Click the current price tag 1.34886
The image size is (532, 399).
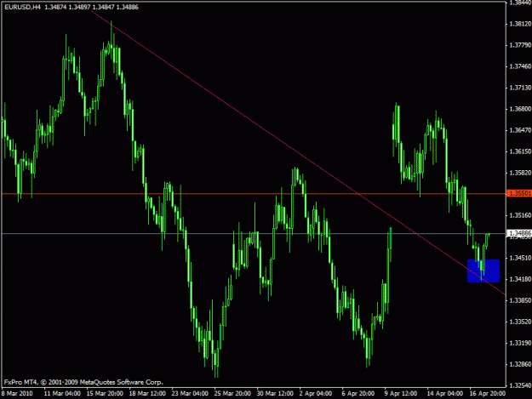tap(519, 233)
